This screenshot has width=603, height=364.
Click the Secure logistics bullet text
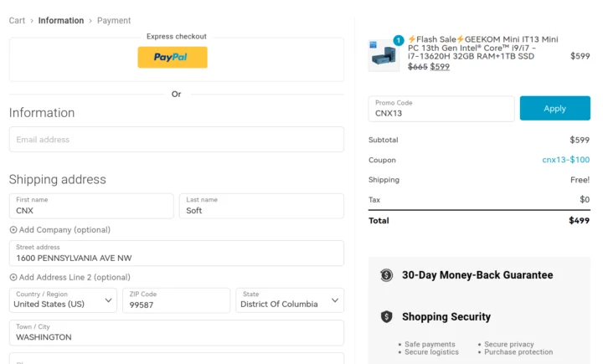pos(431,352)
